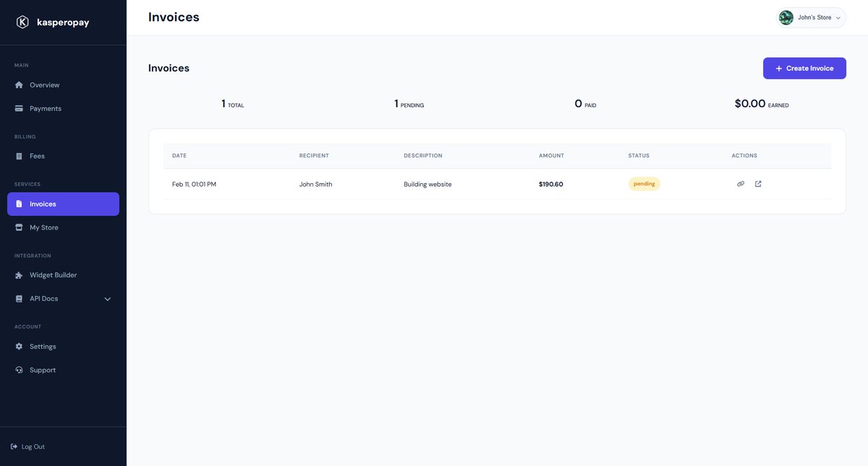This screenshot has height=466, width=868.
Task: Go to Overview page
Action: 63,85
